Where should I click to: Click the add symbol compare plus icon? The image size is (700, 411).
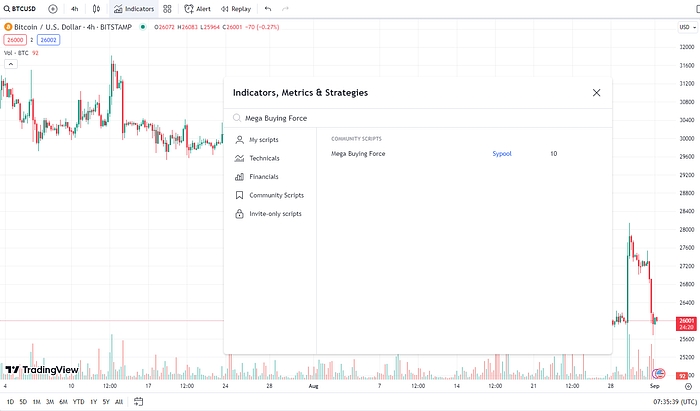52,8
